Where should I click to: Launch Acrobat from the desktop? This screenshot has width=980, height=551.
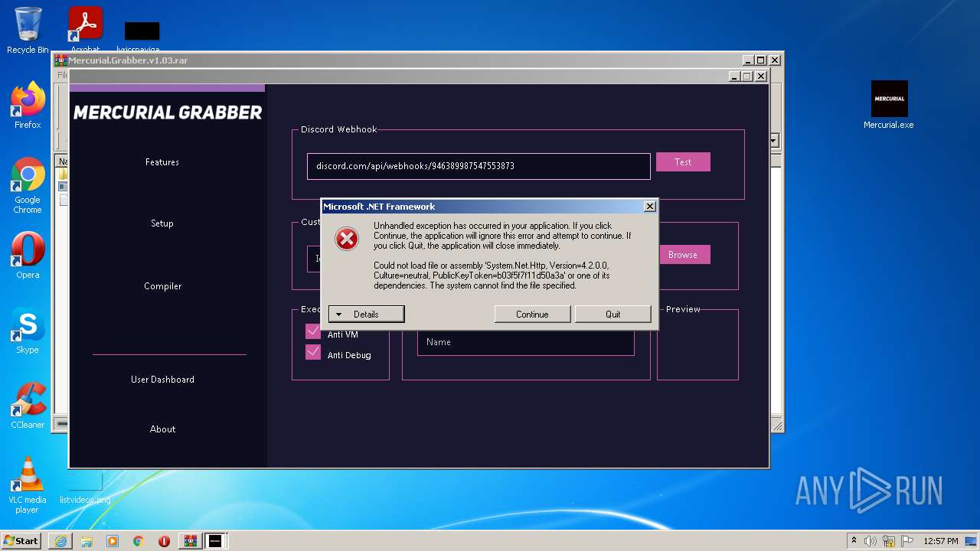[85, 29]
